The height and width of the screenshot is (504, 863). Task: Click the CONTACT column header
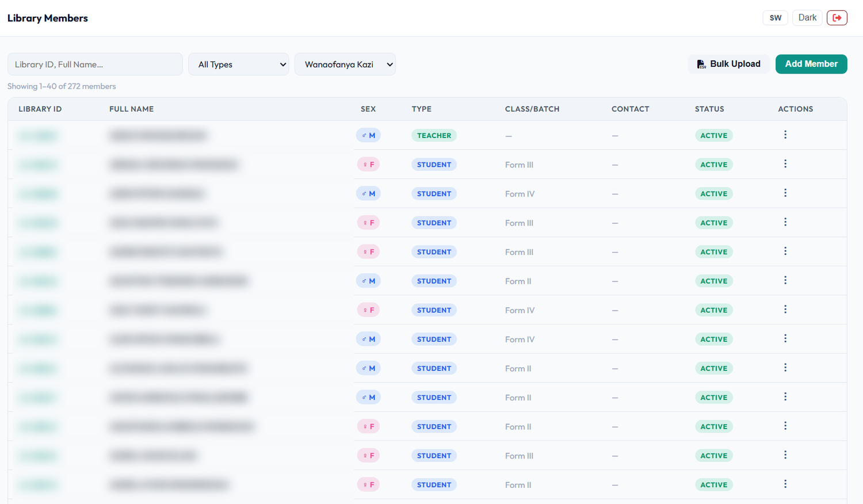pos(631,109)
